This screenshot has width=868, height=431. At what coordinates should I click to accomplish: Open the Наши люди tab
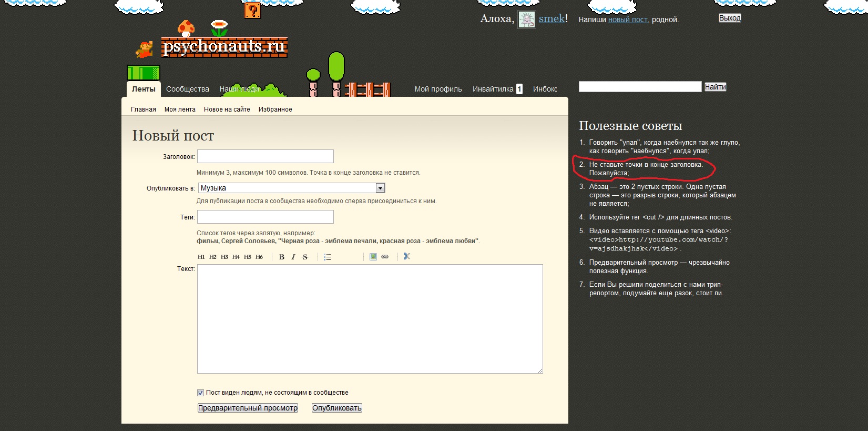240,89
